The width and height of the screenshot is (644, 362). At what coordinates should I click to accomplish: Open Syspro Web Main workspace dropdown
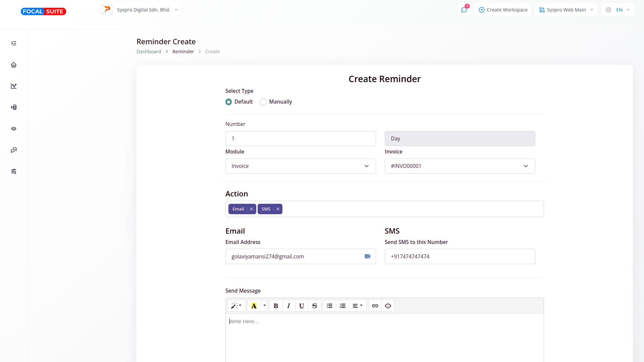tap(566, 10)
